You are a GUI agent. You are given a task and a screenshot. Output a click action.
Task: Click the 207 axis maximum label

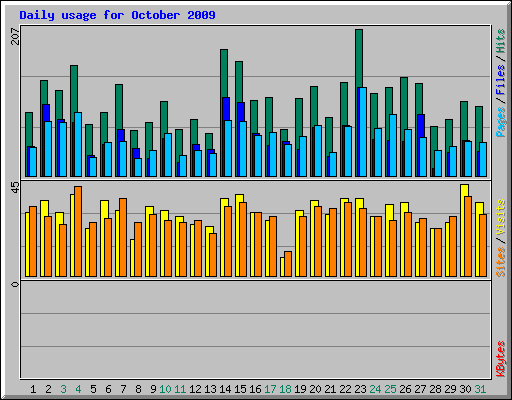pos(15,37)
